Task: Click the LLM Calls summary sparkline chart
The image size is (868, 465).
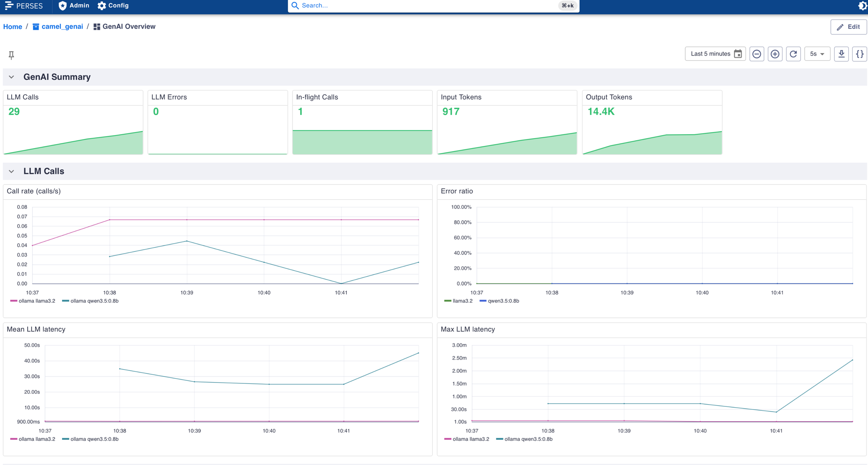Action: tap(73, 142)
